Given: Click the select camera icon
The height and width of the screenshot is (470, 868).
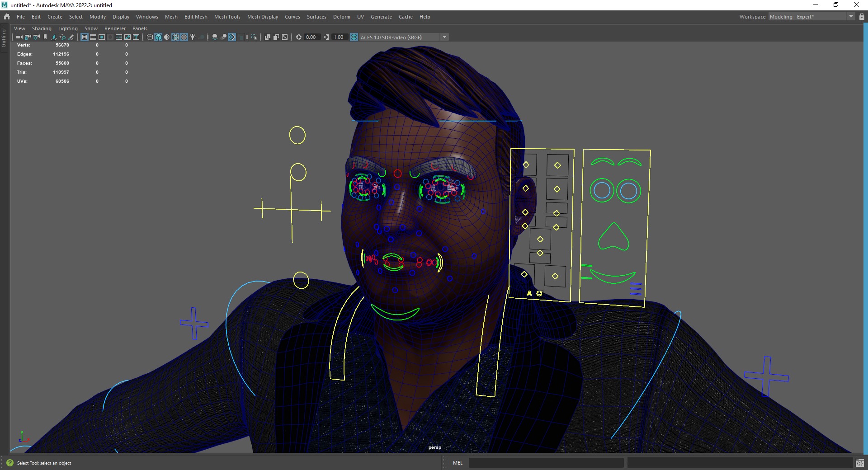Looking at the screenshot, I should point(19,37).
